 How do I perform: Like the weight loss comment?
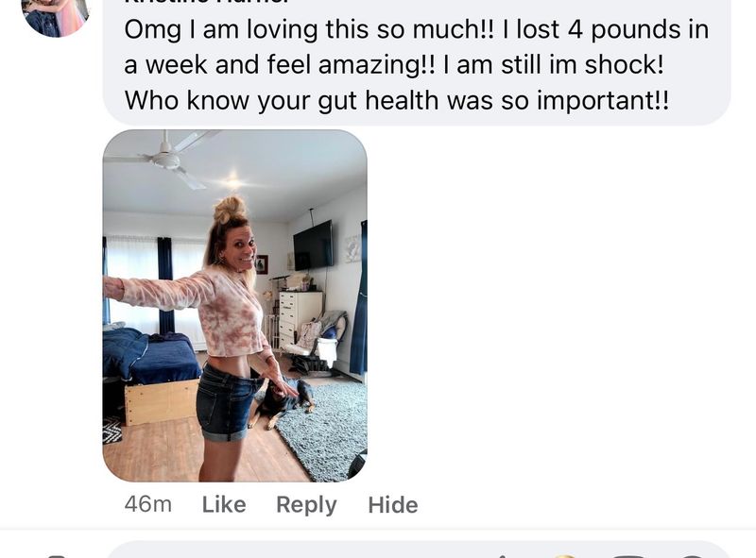224,504
